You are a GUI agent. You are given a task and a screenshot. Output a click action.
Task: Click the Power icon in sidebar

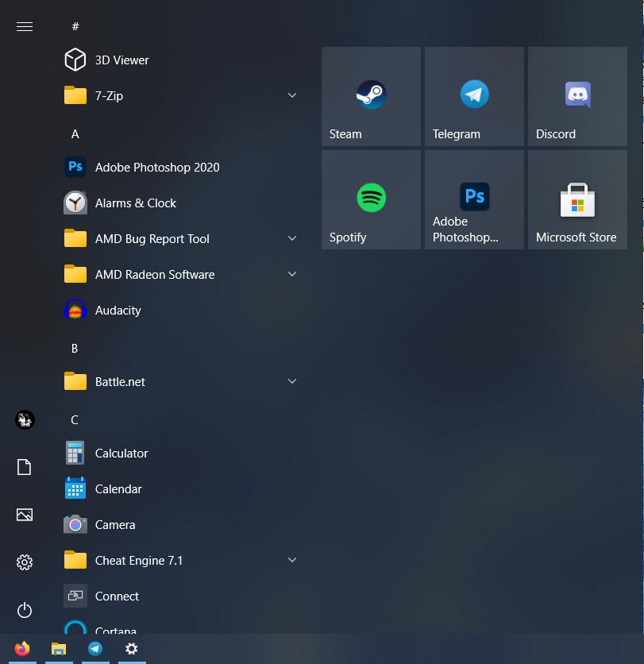(x=24, y=610)
